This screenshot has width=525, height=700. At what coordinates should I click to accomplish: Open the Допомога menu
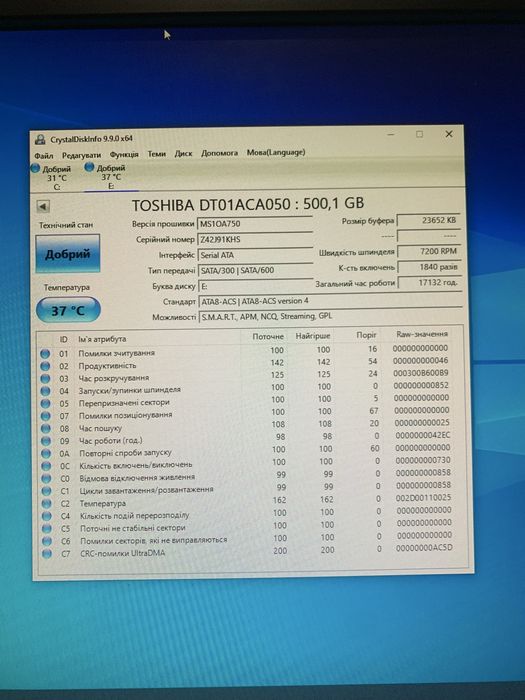pyautogui.click(x=219, y=153)
